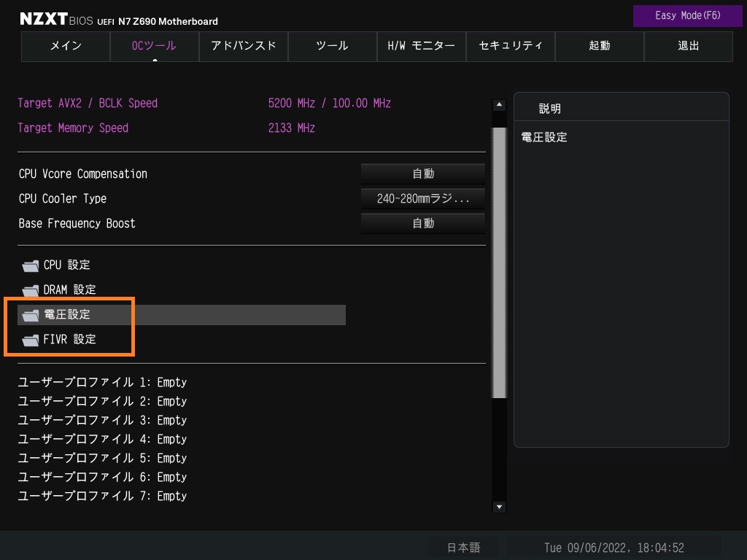Select the FIVR 設定 label
The image size is (747, 560).
click(x=69, y=340)
